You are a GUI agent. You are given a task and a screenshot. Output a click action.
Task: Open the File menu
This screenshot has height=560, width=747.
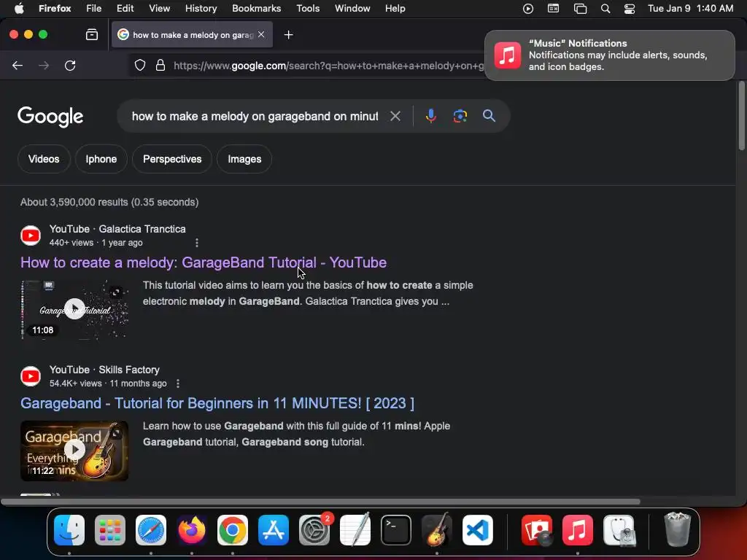coord(94,9)
